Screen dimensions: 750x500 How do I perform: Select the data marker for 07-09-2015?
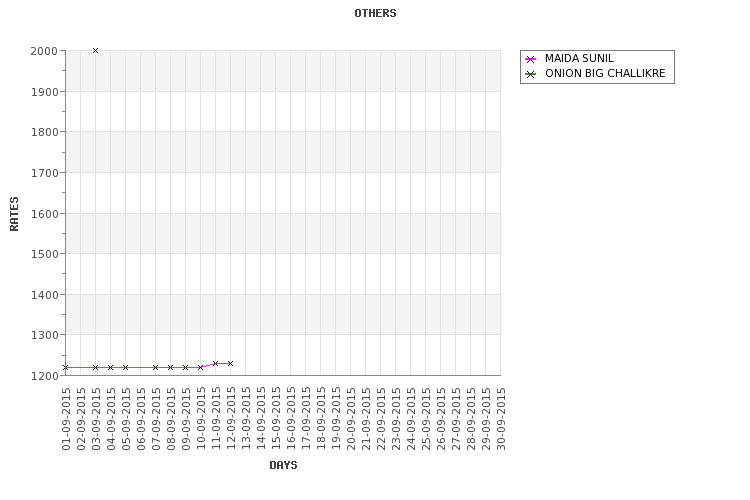(x=155, y=367)
